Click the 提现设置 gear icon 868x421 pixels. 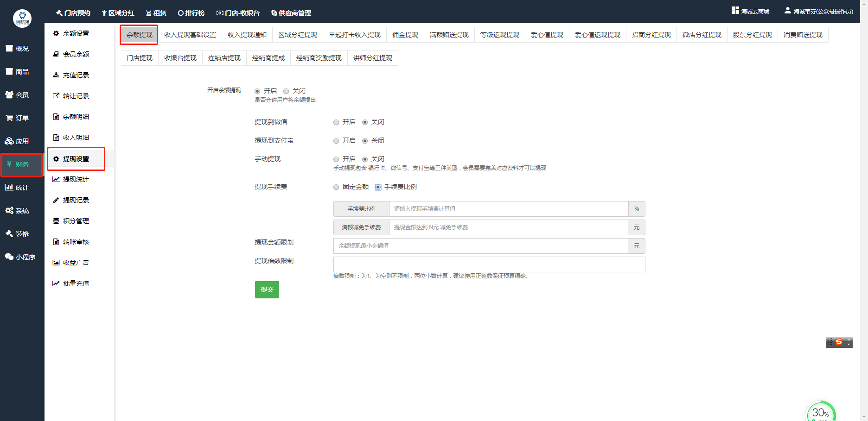click(56, 159)
